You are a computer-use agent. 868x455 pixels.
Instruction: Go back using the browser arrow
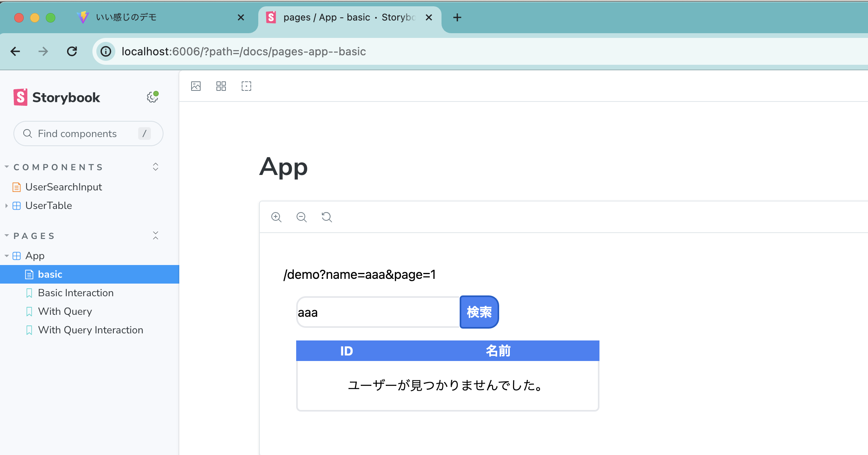click(15, 51)
